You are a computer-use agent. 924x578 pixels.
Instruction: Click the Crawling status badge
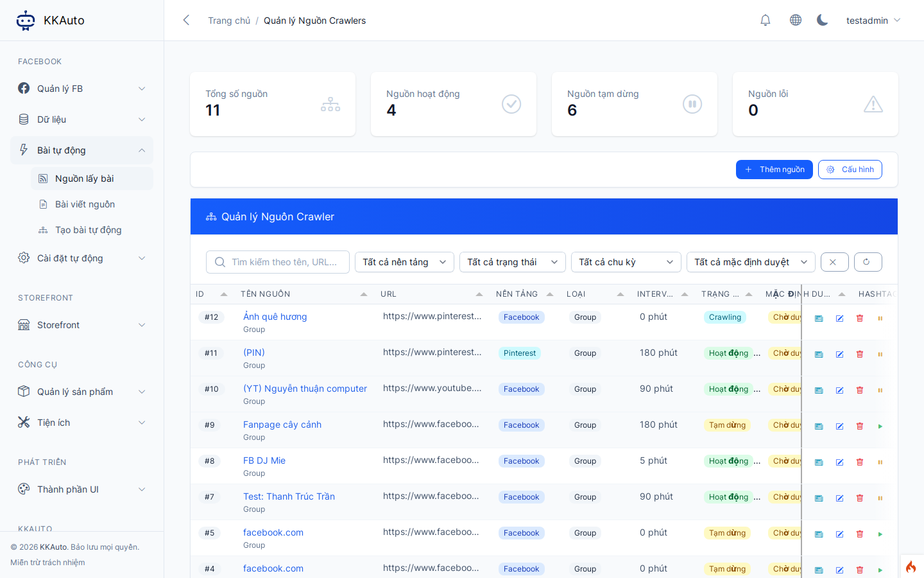(x=725, y=317)
